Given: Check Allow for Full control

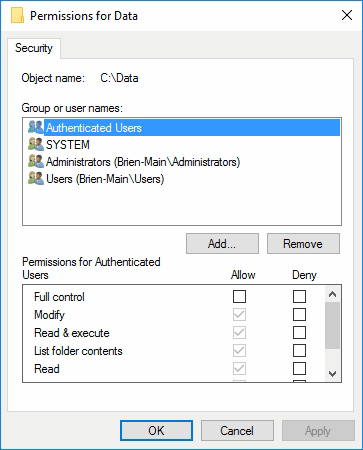Looking at the screenshot, I should click(239, 296).
